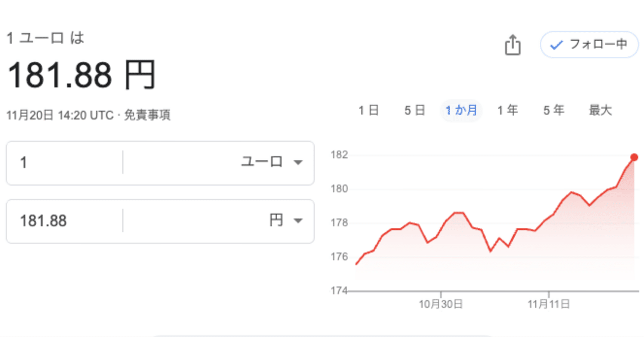Open the ユーロ currency dropdown arrow

click(x=299, y=162)
